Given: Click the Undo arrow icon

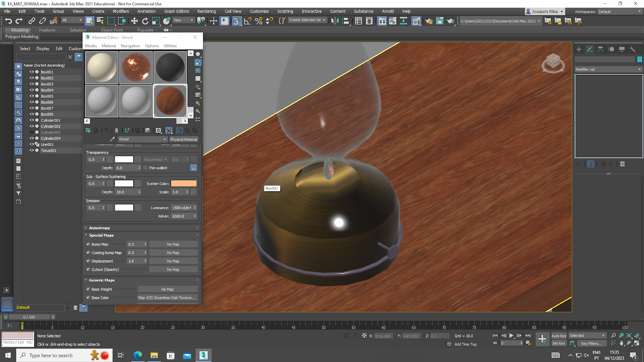Looking at the screenshot, I should click(x=8, y=21).
